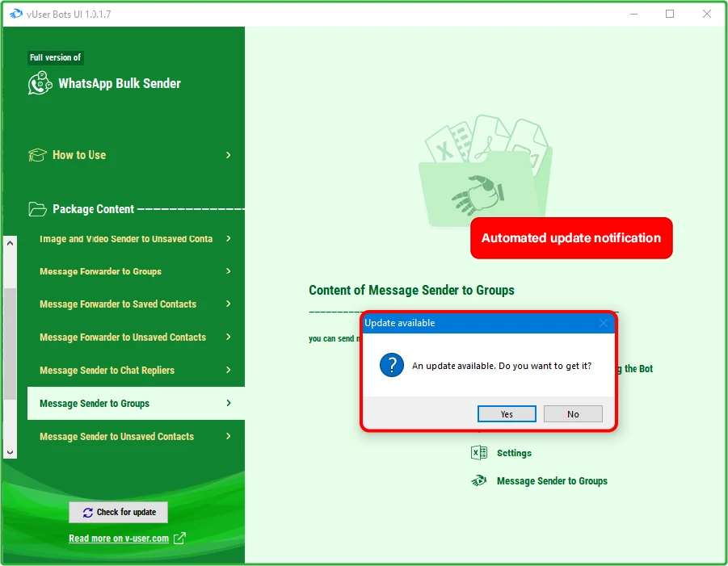
Task: Click the sidebar scroll up arrow
Action: [x=11, y=243]
